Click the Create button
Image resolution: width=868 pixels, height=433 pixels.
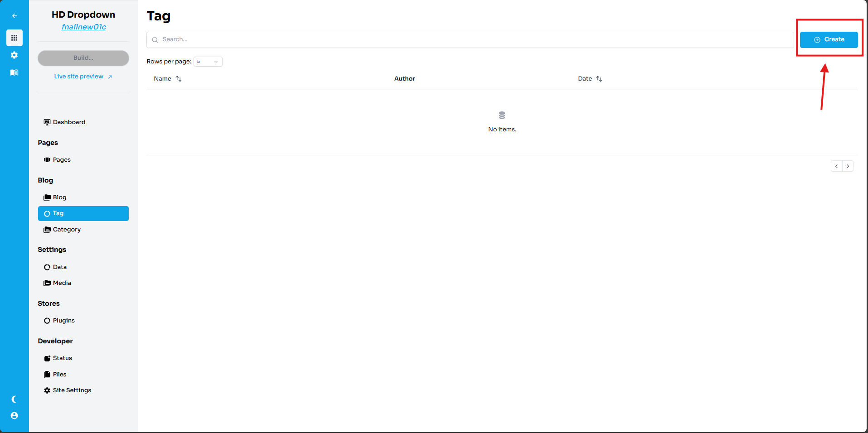829,40
